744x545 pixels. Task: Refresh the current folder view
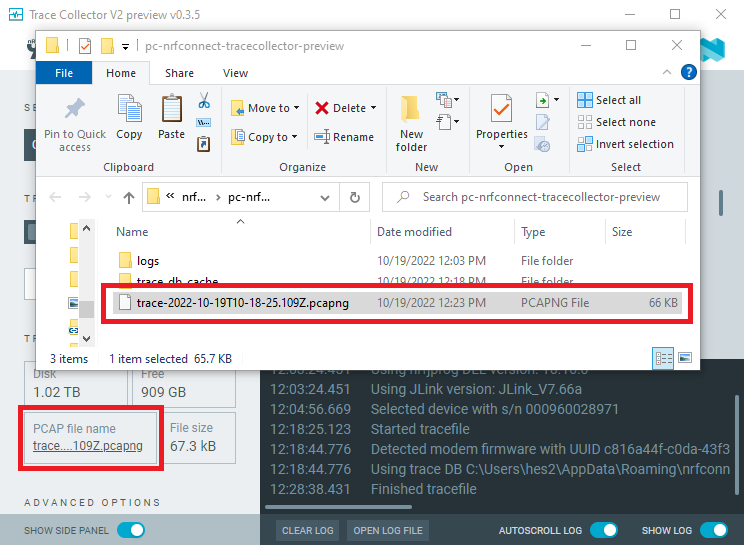(x=354, y=197)
